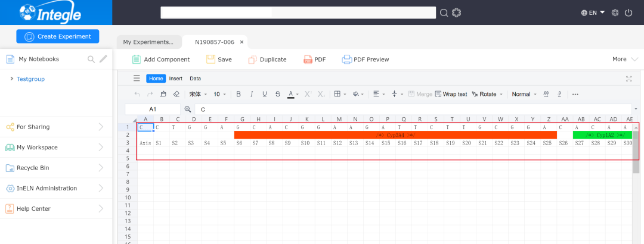Toggle bold formatting

click(x=239, y=94)
